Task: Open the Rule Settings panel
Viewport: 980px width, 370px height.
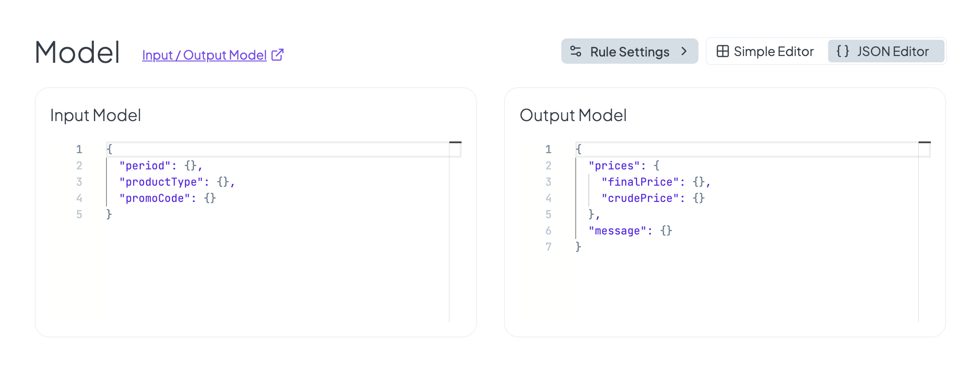Action: pos(629,52)
